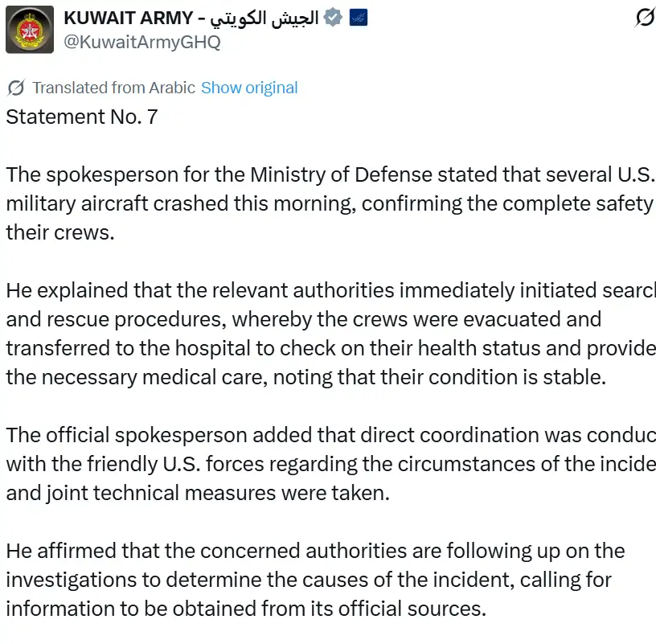Click the dark blue affiliation badge
Screen dimensions: 656x644
click(x=358, y=18)
